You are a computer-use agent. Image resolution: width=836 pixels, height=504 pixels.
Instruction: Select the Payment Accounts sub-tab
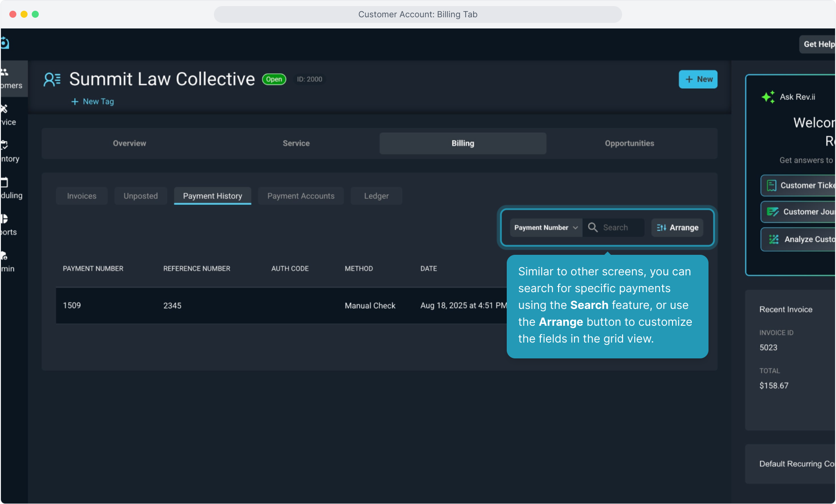tap(301, 196)
